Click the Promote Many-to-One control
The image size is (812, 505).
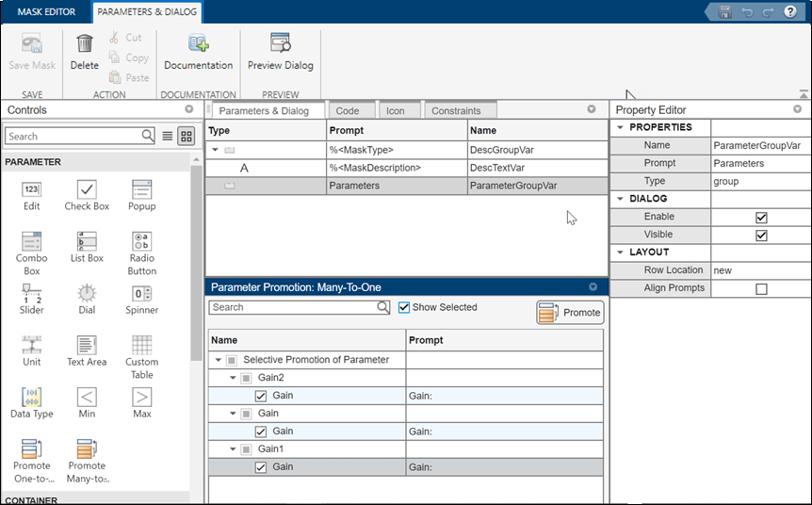click(x=87, y=449)
